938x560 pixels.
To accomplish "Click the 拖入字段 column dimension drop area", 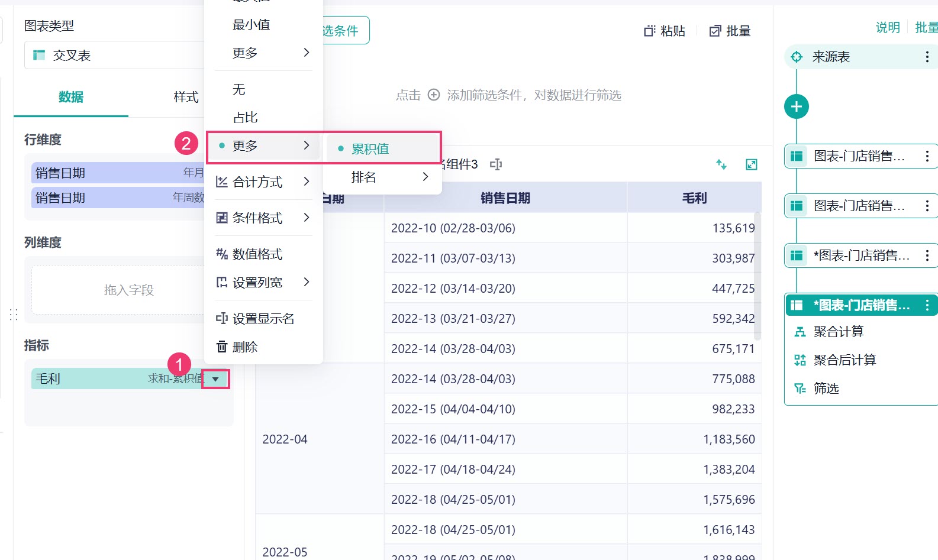I will (118, 290).
